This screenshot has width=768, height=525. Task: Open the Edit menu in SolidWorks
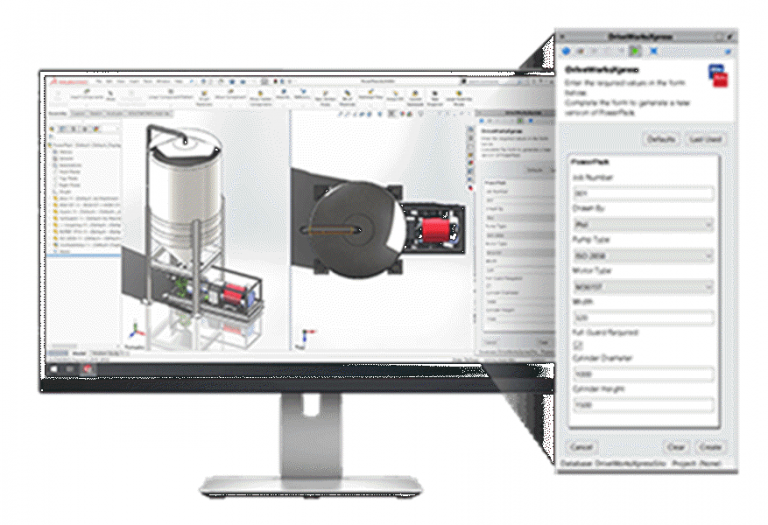coord(110,81)
